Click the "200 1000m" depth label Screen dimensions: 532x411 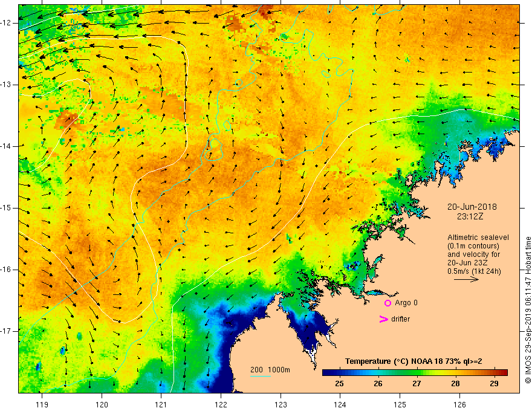tap(270, 370)
